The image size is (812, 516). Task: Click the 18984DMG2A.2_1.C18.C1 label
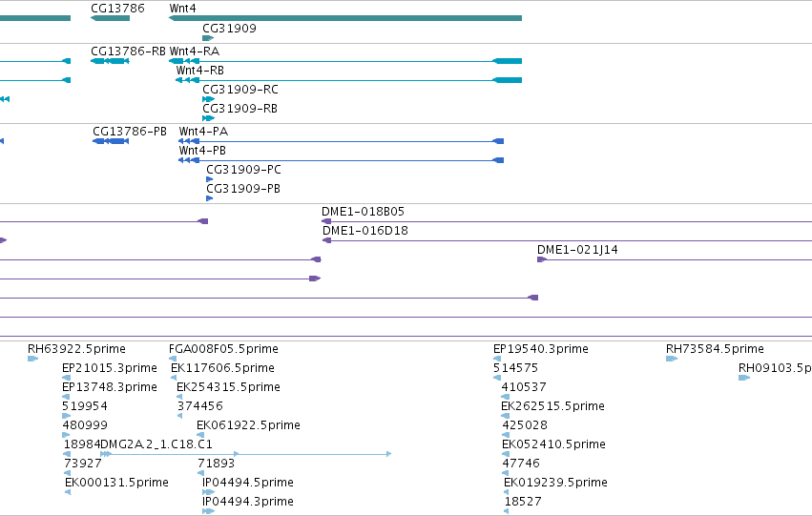137,444
